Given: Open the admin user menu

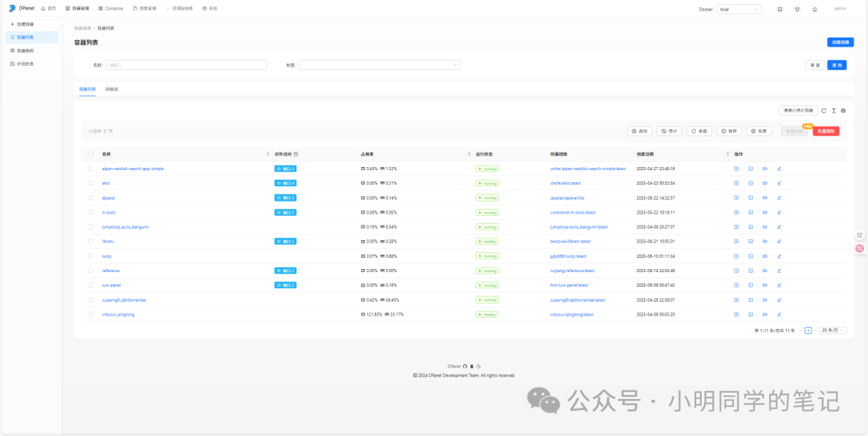Looking at the screenshot, I should pos(841,9).
